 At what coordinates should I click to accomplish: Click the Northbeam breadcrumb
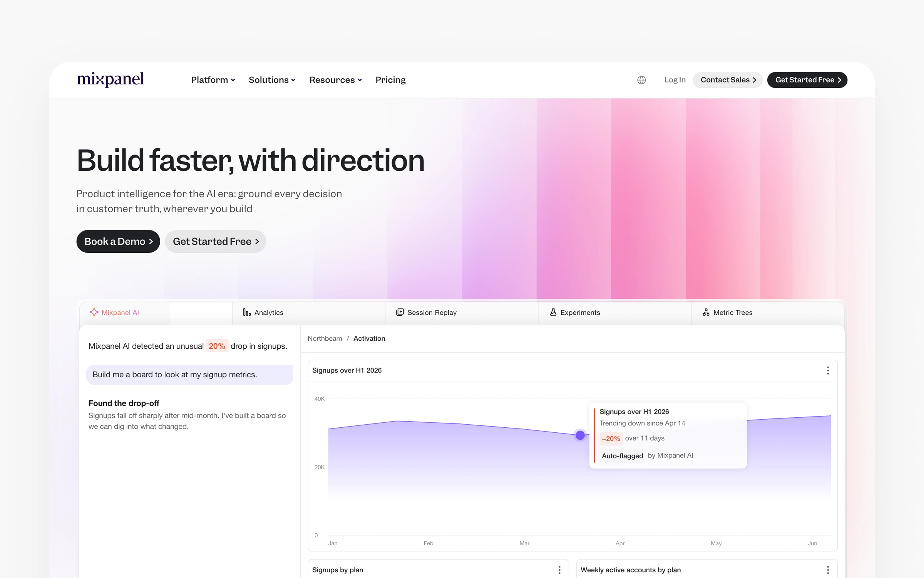coord(325,338)
